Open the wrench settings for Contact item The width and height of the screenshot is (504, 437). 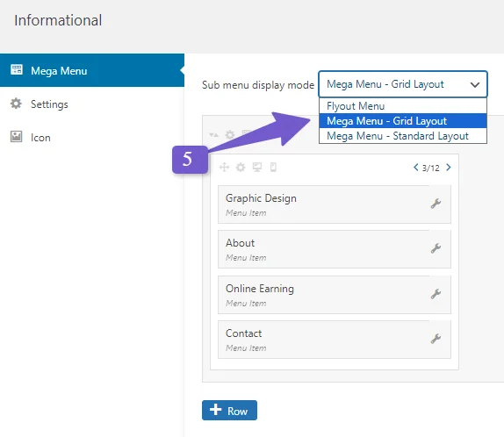pos(436,339)
